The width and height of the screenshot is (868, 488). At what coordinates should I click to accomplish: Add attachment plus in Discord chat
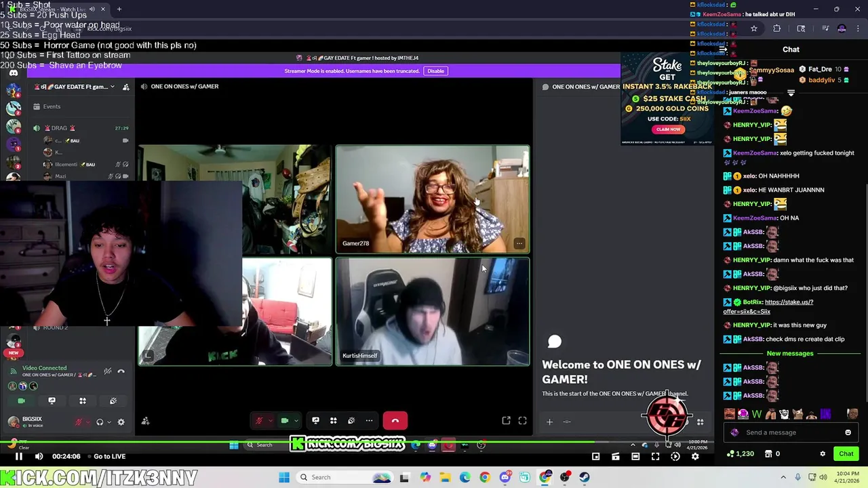point(549,422)
